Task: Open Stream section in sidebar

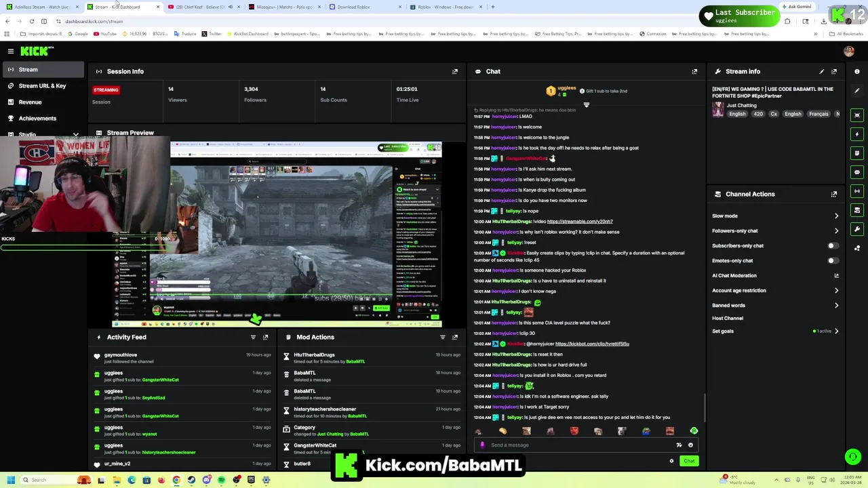Action: (42, 69)
